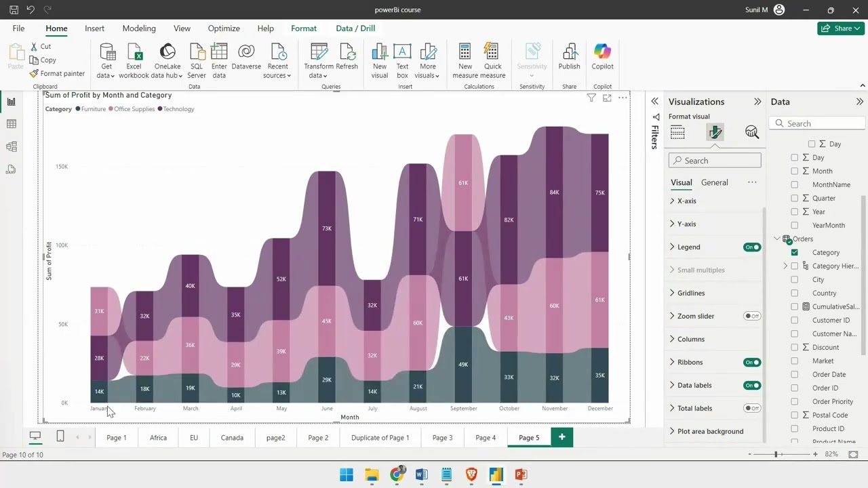The image size is (868, 488).
Task: Collapse the Data pane
Action: [x=859, y=102]
